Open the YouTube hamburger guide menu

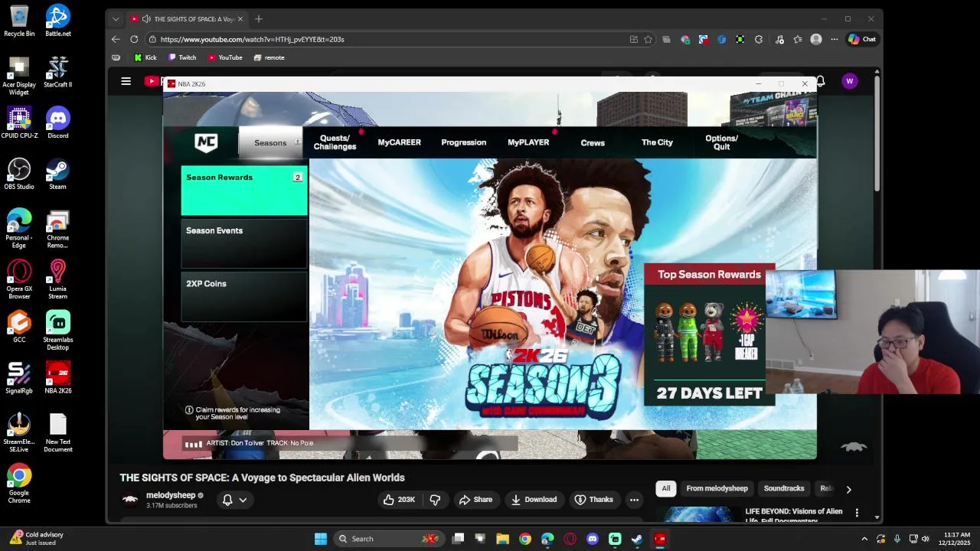click(126, 81)
